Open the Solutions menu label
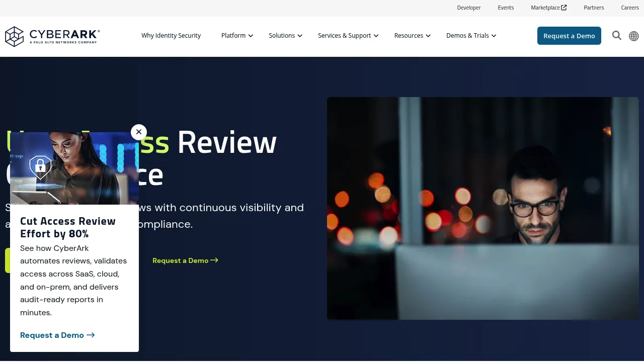Screen dimensions: 644x362 pos(282,36)
